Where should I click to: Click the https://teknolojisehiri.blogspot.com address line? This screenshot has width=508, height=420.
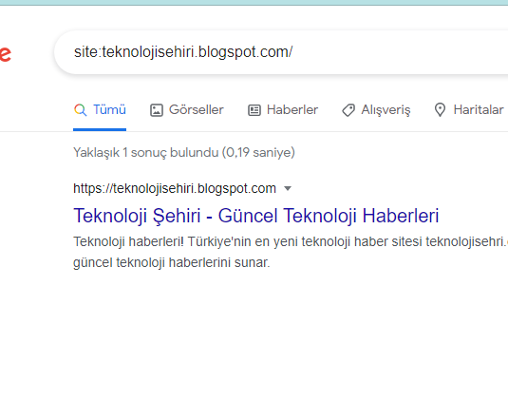[x=175, y=188]
